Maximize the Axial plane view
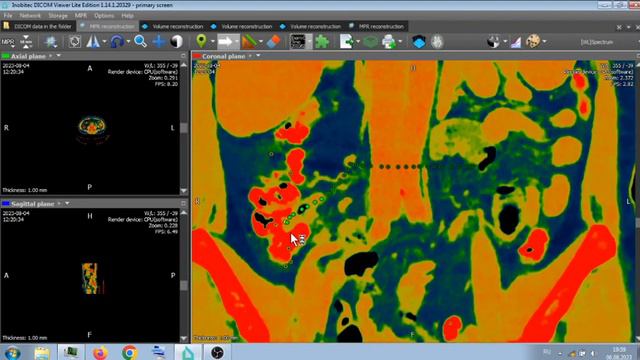Viewport: 640px width, 360px height. pyautogui.click(x=183, y=56)
